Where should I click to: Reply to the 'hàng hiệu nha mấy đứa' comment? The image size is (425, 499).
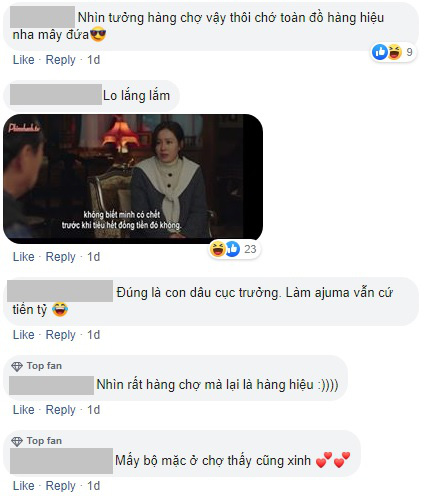pyautogui.click(x=60, y=60)
